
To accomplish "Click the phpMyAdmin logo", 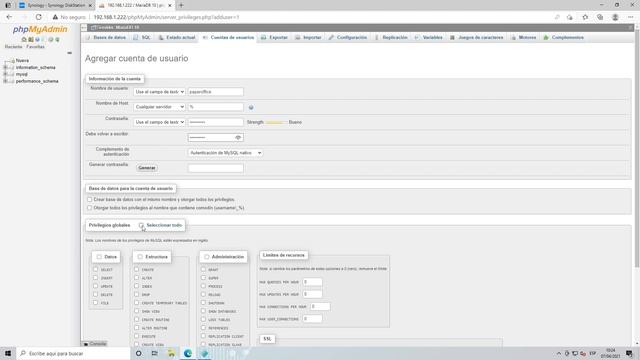I will (40, 29).
